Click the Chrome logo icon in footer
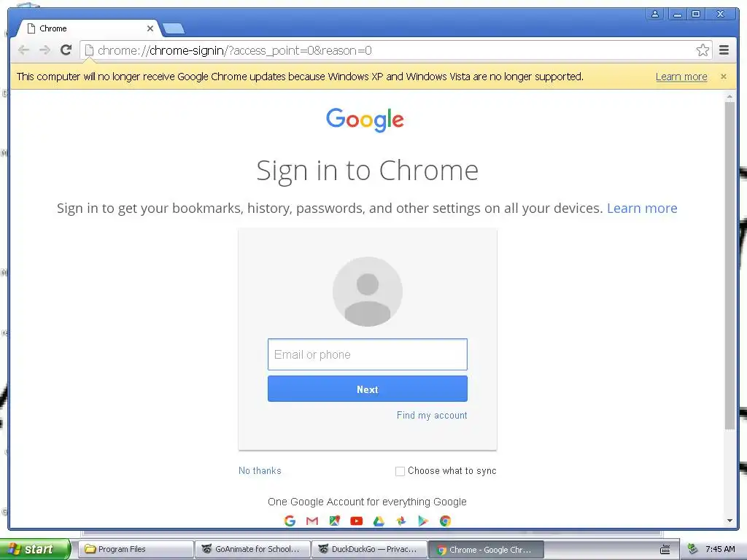The image size is (747, 560). [x=446, y=521]
